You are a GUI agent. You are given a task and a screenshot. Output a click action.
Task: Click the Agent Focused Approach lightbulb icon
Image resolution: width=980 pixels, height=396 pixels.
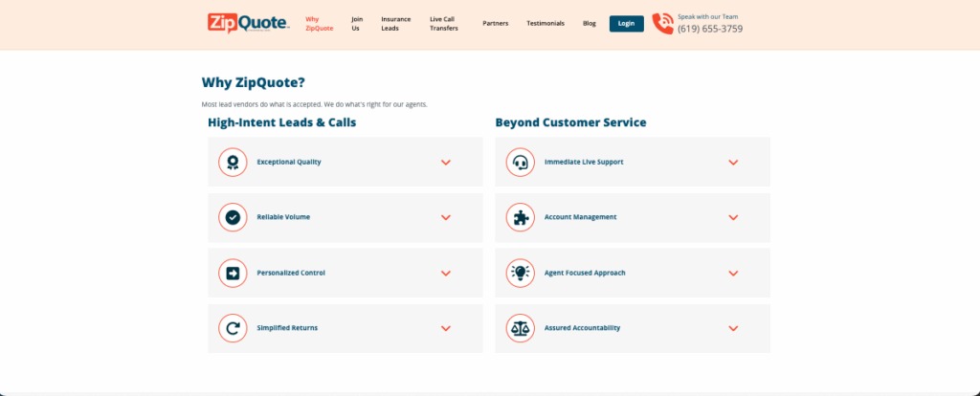point(520,273)
